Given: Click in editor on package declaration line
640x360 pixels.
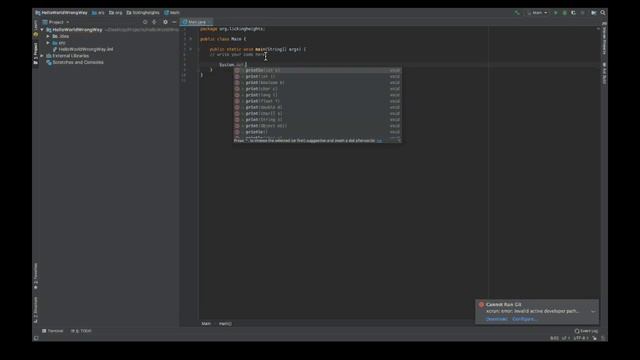Looking at the screenshot, I should (x=233, y=29).
